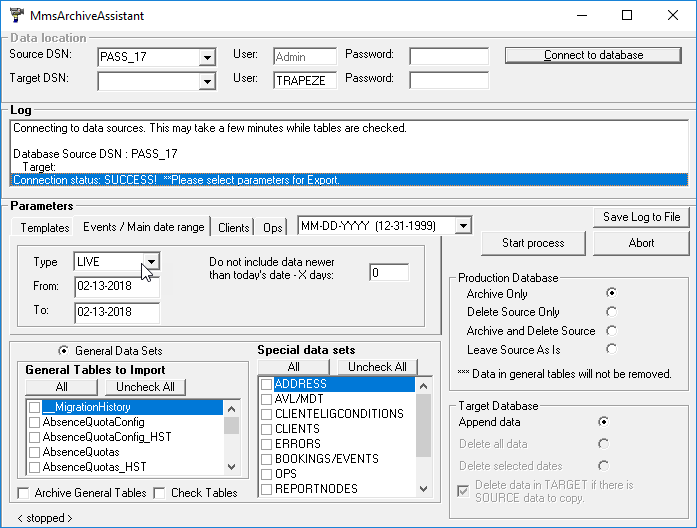This screenshot has height=528, width=697.
Task: Click Connect to database button
Action: [x=593, y=55]
